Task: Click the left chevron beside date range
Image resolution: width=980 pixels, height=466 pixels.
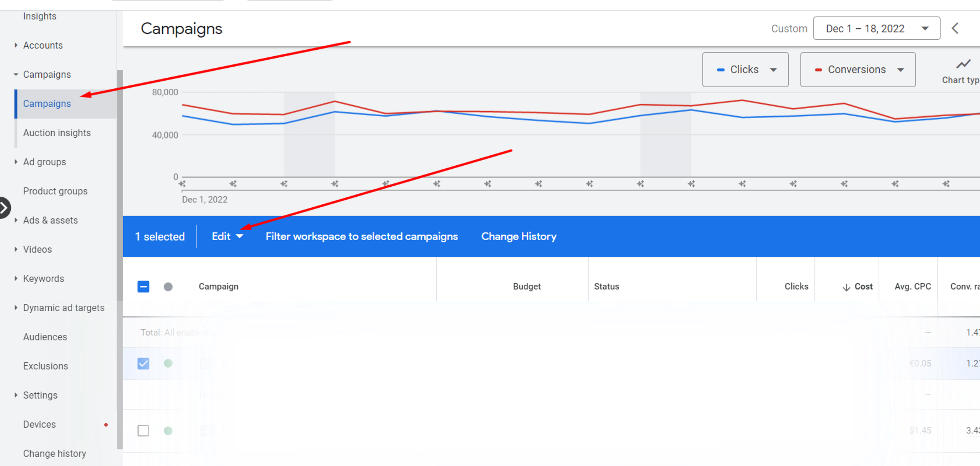Action: click(955, 28)
